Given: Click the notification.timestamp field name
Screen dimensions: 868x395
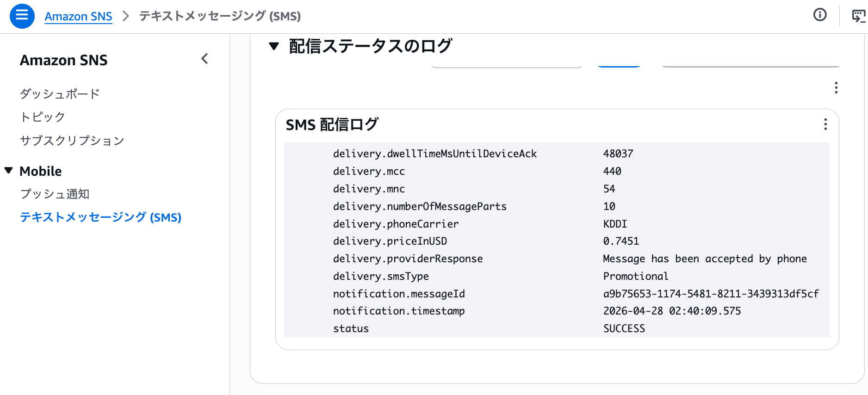Looking at the screenshot, I should (x=399, y=311).
